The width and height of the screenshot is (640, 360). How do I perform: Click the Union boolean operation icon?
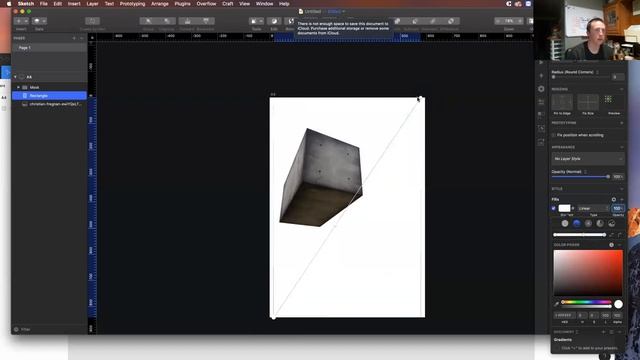pos(397,21)
